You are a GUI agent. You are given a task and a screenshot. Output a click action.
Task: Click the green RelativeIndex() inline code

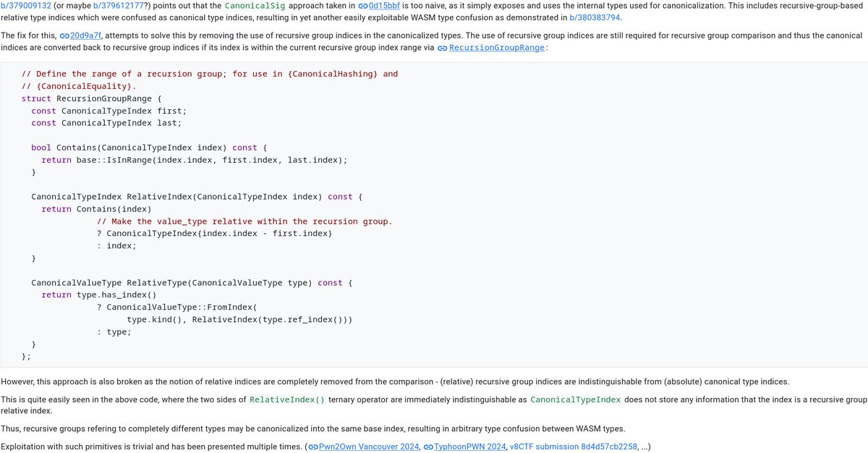[x=287, y=399]
